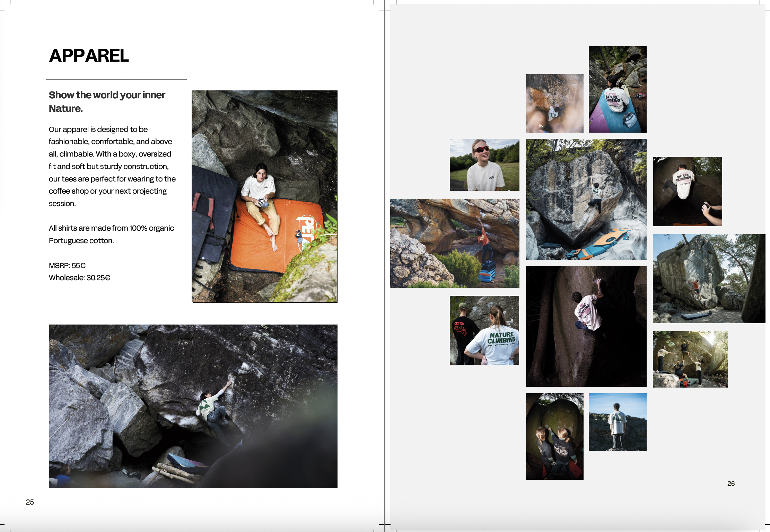Click the APPAREL heading
The width and height of the screenshot is (770, 532).
coord(89,56)
